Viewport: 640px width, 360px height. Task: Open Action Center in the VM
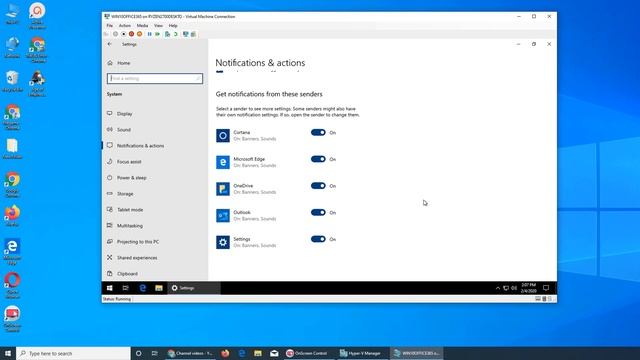(546, 288)
